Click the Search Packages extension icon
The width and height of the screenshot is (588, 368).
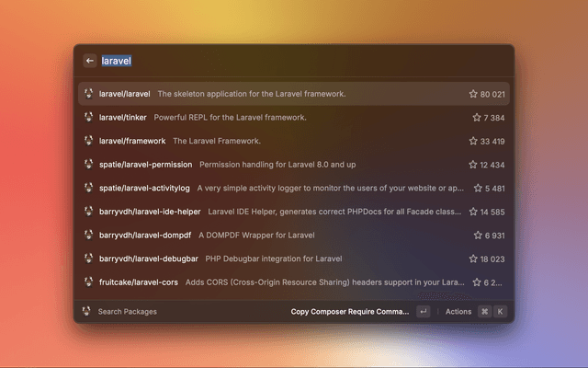pyautogui.click(x=86, y=312)
